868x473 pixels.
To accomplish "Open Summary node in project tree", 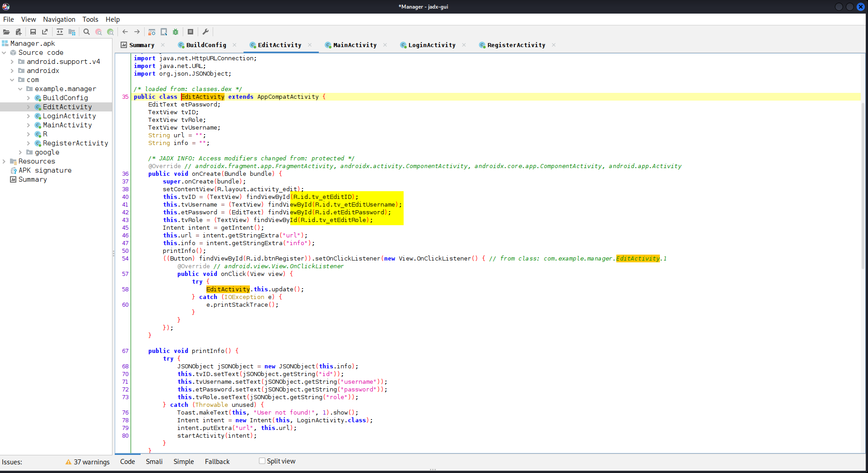I will 33,179.
